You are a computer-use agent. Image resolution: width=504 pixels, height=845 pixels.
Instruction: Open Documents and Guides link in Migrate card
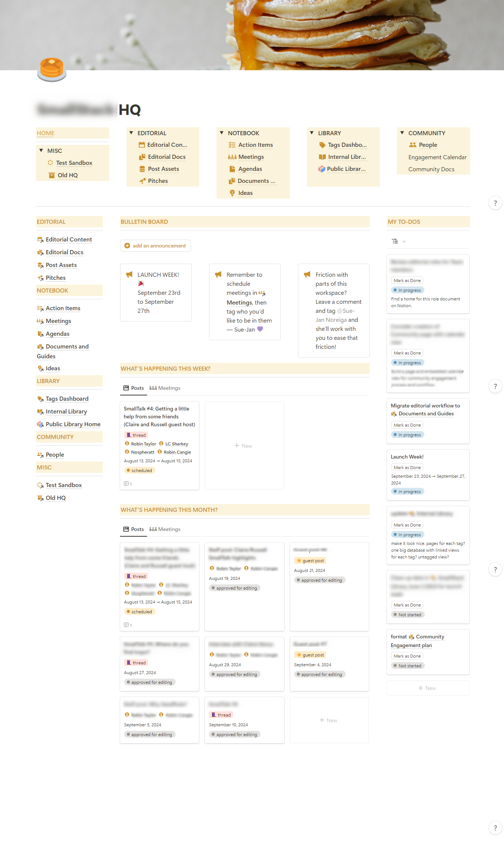tap(426, 414)
